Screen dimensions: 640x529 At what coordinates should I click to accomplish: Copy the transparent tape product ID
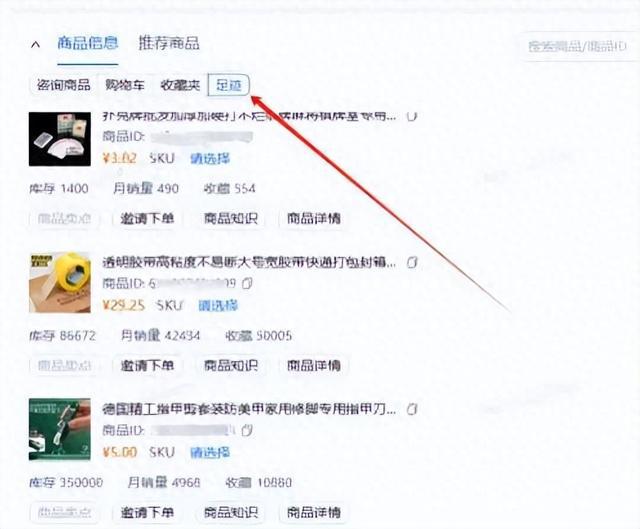tap(247, 283)
